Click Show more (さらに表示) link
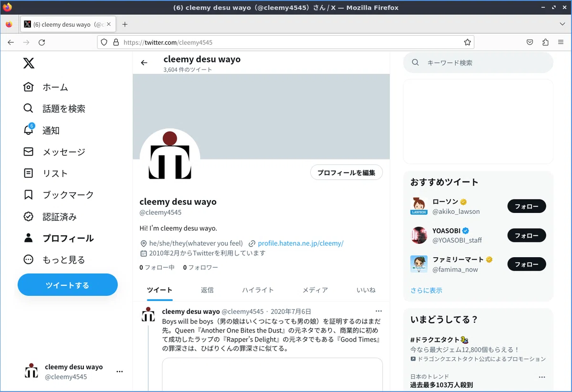The height and width of the screenshot is (392, 572). click(x=426, y=290)
